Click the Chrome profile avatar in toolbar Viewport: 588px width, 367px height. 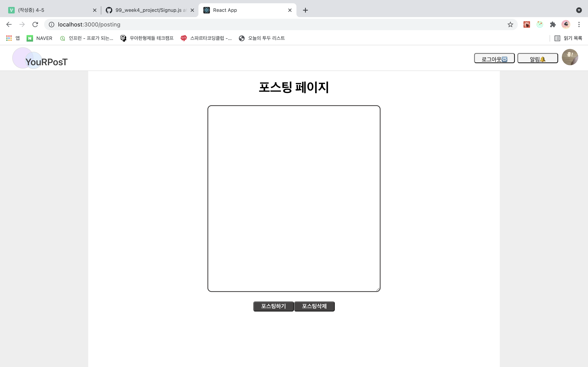[566, 24]
